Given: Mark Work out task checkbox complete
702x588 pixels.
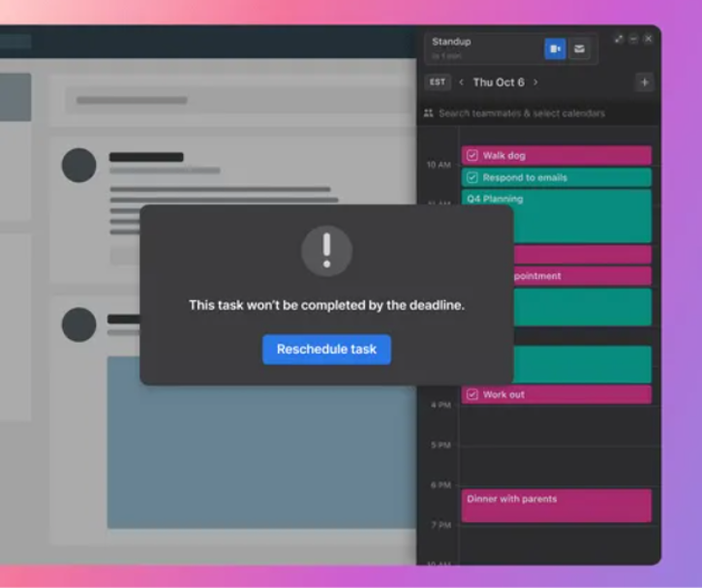Looking at the screenshot, I should [x=473, y=394].
